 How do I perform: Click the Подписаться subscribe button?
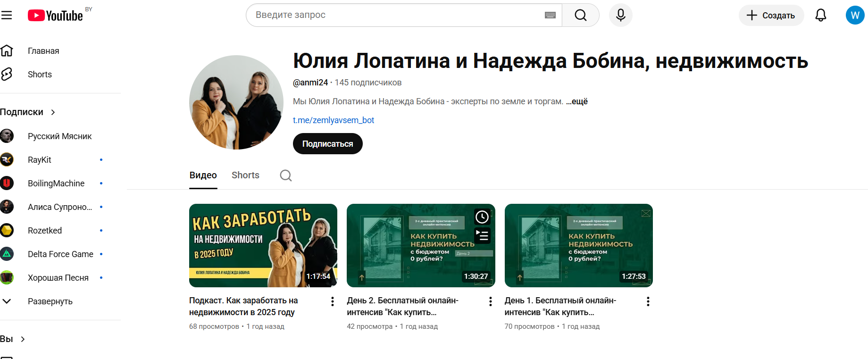click(x=328, y=143)
